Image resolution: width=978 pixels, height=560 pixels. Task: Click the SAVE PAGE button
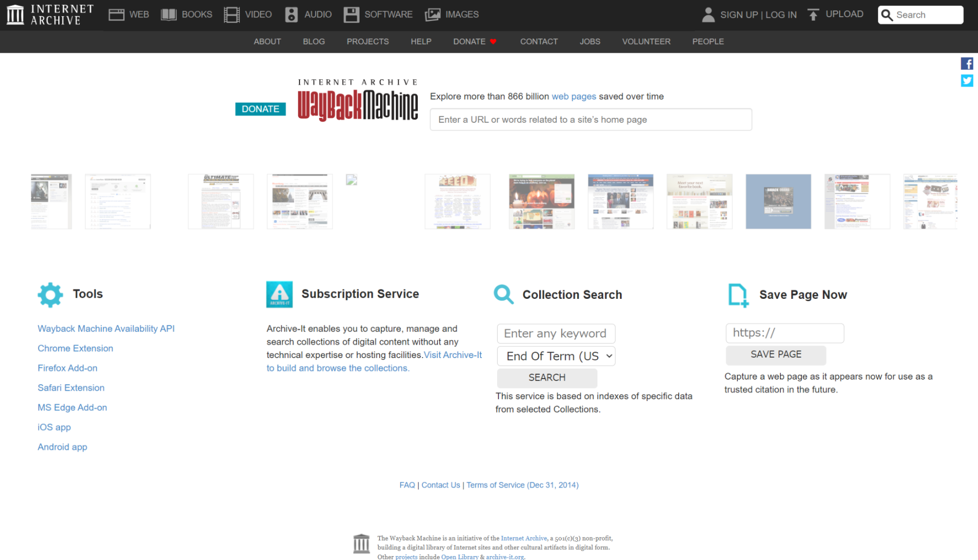click(775, 354)
